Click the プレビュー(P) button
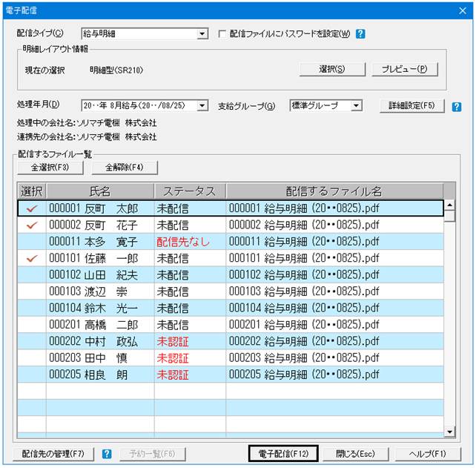The image size is (476, 468). click(404, 69)
